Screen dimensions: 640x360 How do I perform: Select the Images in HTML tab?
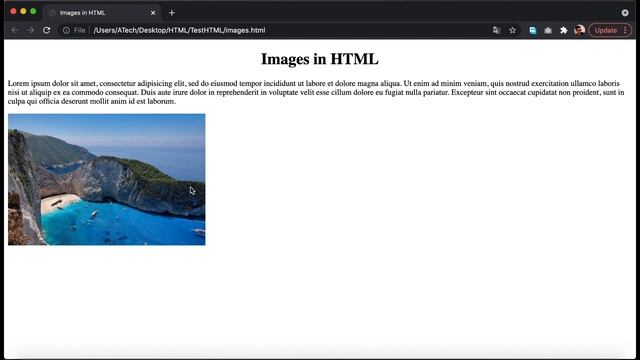(x=102, y=13)
